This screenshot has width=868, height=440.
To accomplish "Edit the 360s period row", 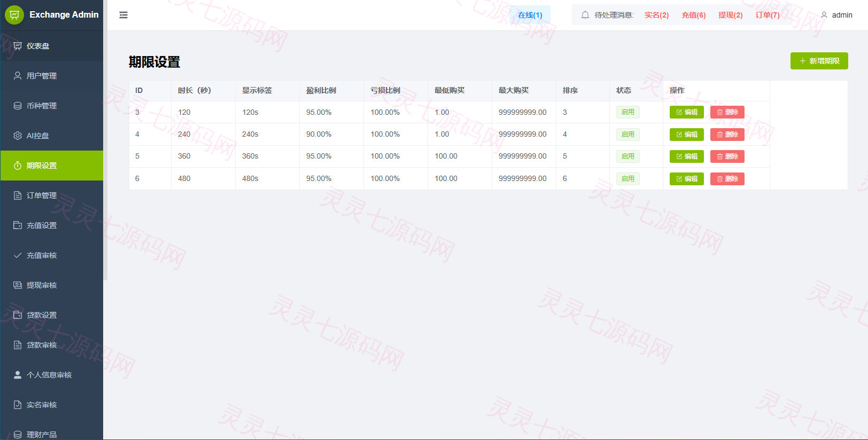I will click(686, 156).
